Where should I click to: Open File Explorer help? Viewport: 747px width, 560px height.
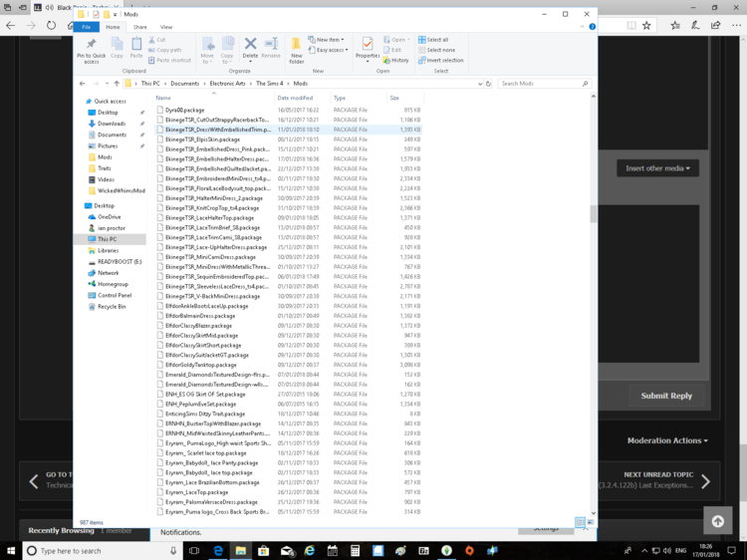593,27
